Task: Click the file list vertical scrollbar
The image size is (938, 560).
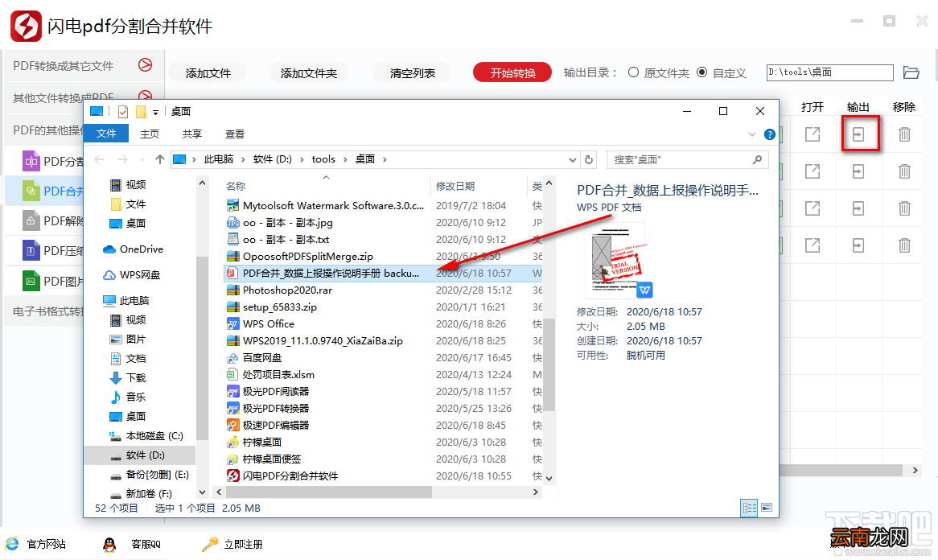Action: tap(549, 365)
